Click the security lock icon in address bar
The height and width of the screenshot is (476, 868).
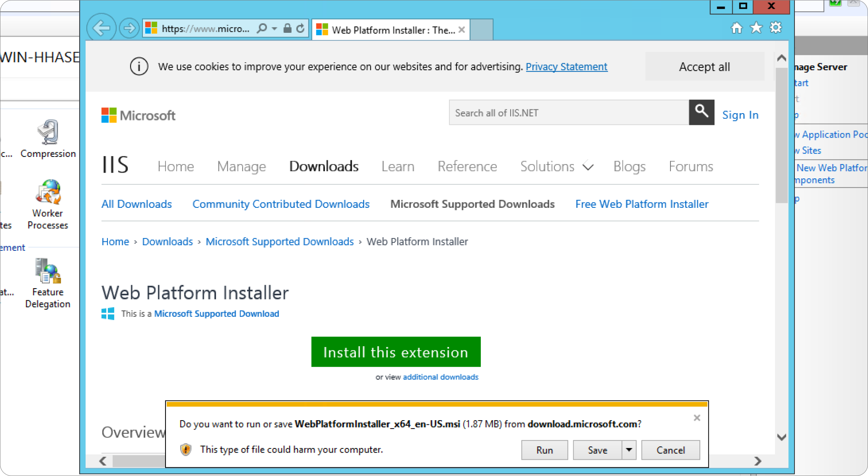[x=287, y=28]
